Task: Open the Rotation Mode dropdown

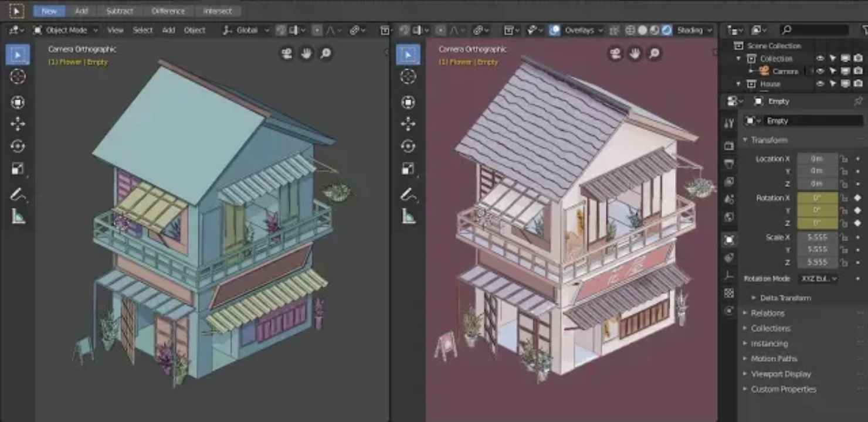Action: 818,279
